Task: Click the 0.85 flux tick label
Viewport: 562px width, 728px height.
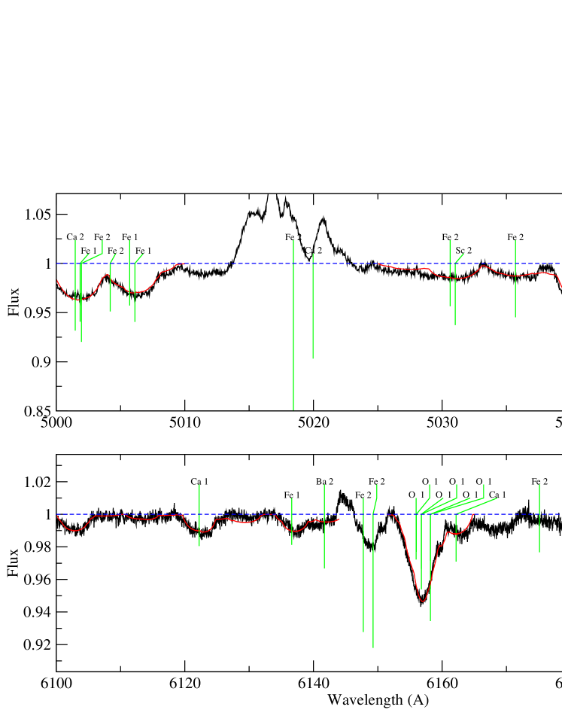Action: coord(38,411)
